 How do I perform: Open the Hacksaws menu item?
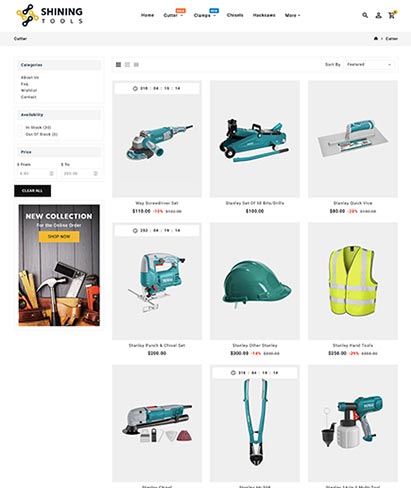(264, 15)
